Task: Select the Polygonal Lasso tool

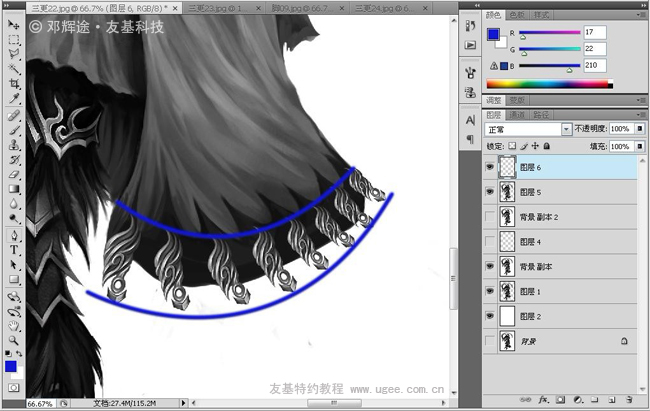Action: point(13,54)
